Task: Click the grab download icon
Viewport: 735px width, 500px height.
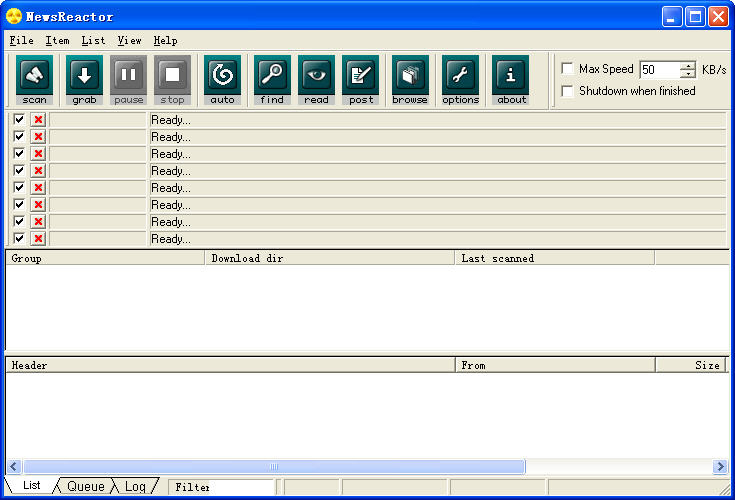Action: [x=84, y=80]
